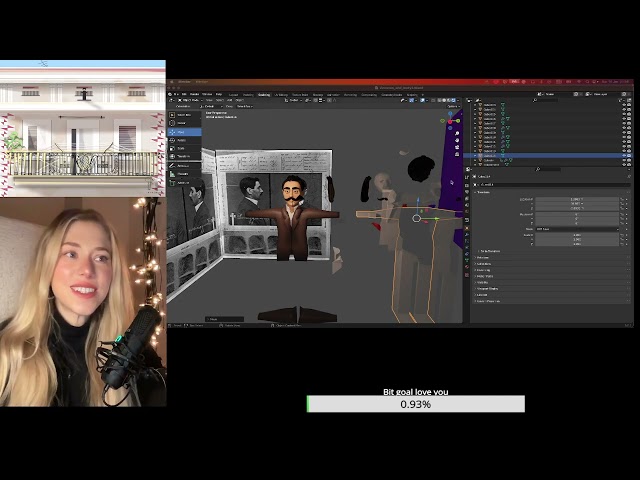Toggle X-ray display in viewport header
This screenshot has height=480, width=640.
point(433,100)
